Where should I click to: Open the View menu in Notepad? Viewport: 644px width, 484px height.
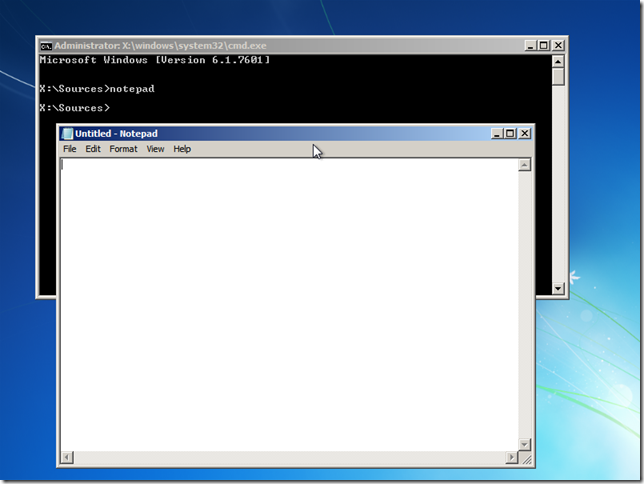[x=155, y=149]
